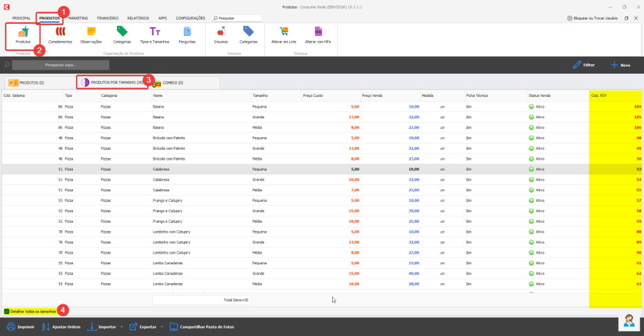
Task: Click the Pesquisar aqui search field
Action: (60, 65)
